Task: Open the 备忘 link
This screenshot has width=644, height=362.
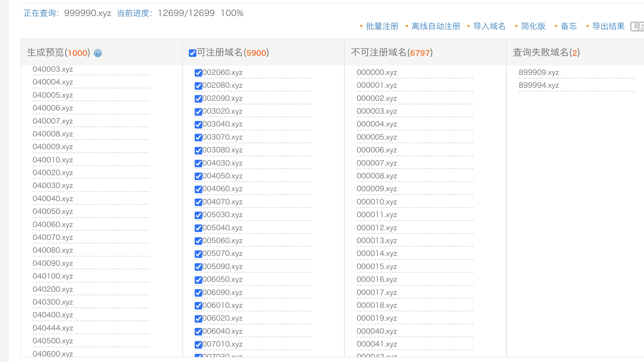Action: pyautogui.click(x=569, y=26)
